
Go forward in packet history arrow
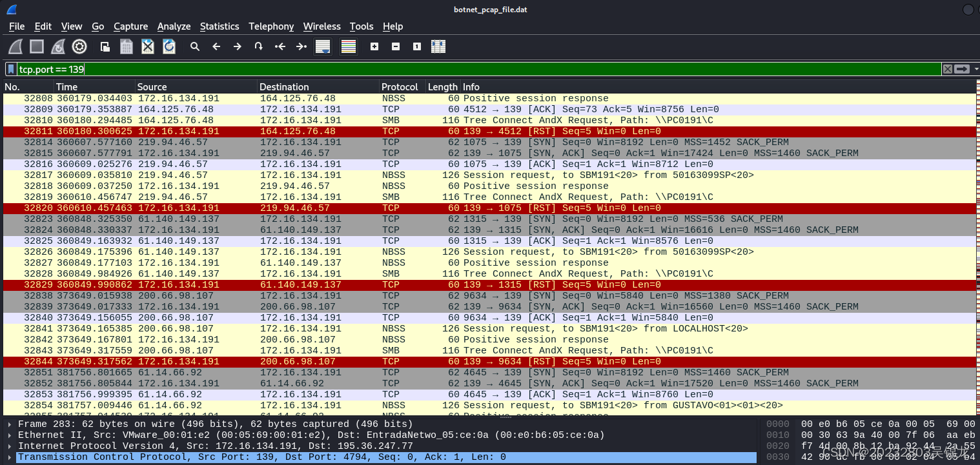tap(238, 46)
